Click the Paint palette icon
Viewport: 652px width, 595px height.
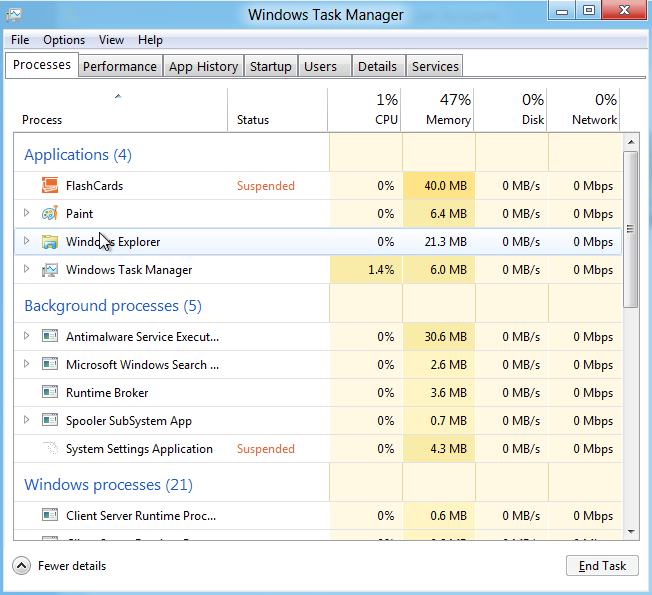click(50, 214)
